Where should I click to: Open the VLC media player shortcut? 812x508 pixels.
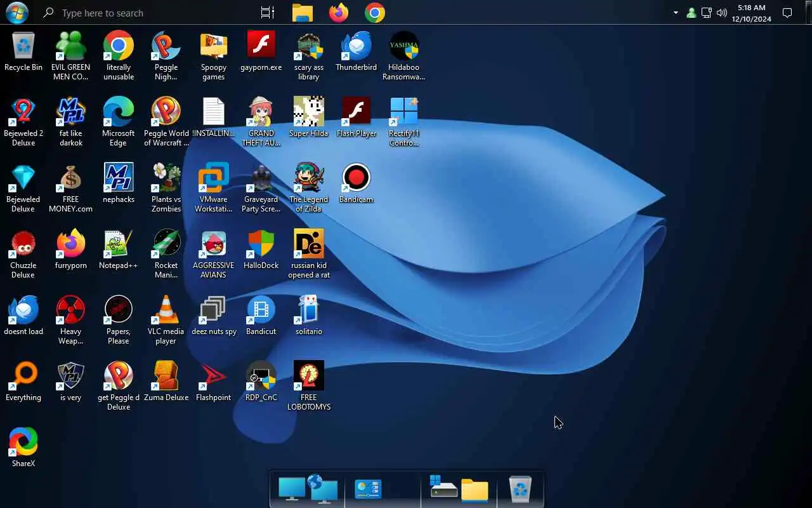pyautogui.click(x=166, y=320)
